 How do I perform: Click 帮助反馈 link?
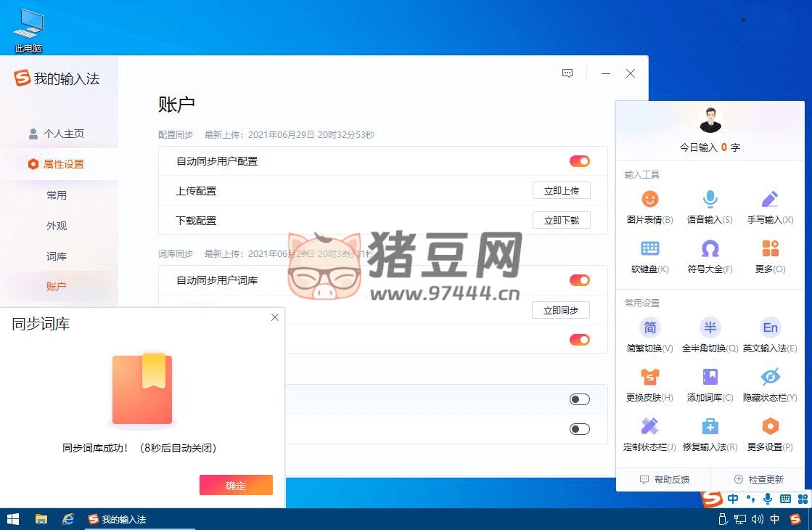coord(665,479)
